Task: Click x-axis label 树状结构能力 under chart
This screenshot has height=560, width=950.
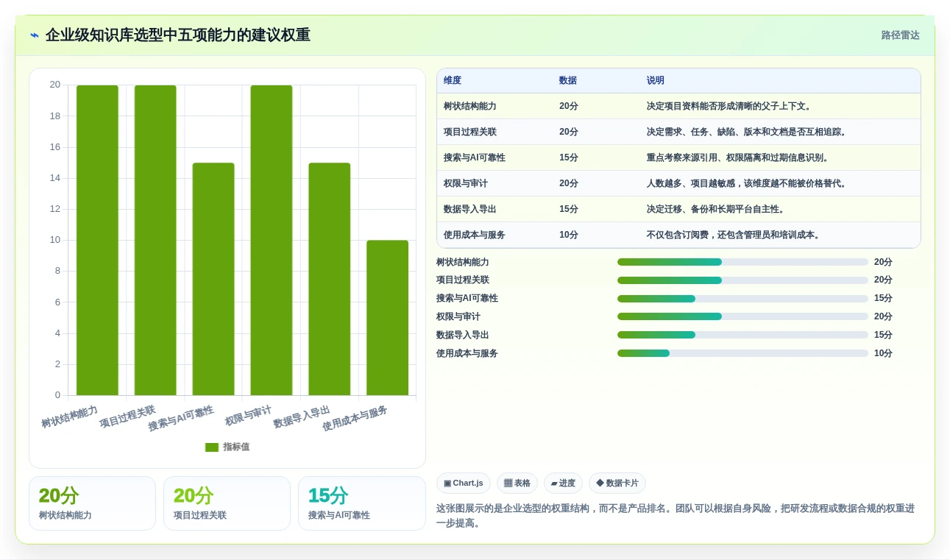Action: (69, 417)
